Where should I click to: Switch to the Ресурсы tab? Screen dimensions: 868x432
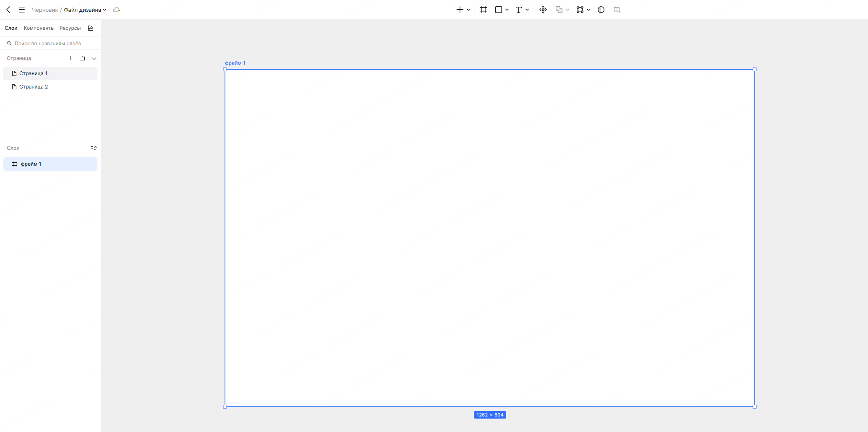[x=70, y=28]
